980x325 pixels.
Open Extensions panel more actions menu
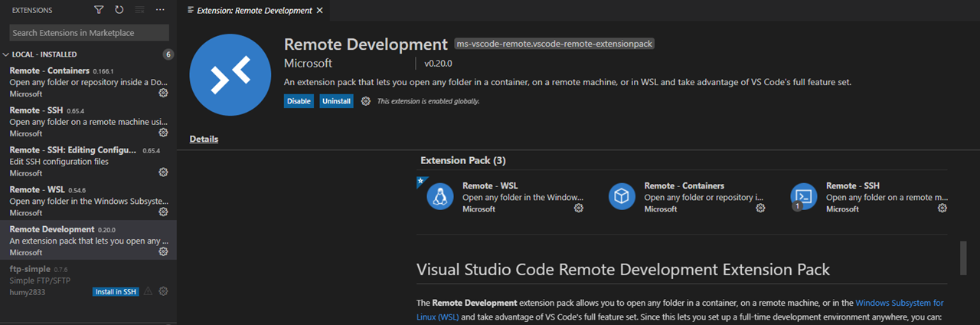click(x=159, y=10)
